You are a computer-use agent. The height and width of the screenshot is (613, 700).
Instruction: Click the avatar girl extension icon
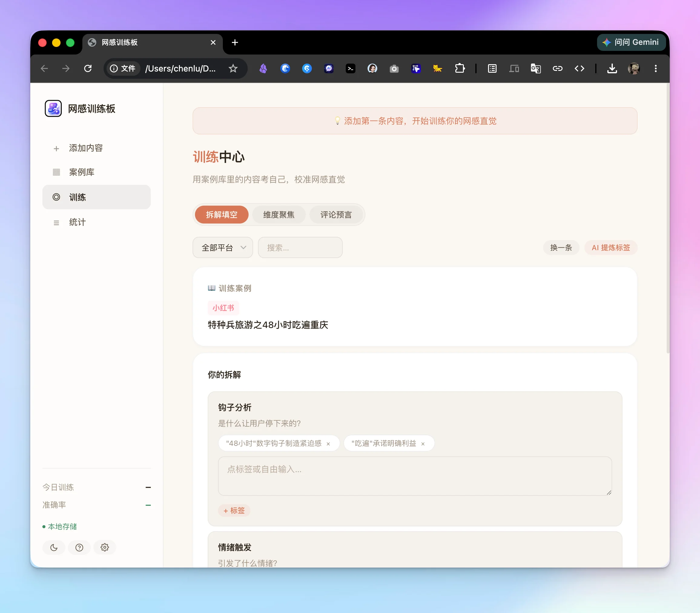372,68
